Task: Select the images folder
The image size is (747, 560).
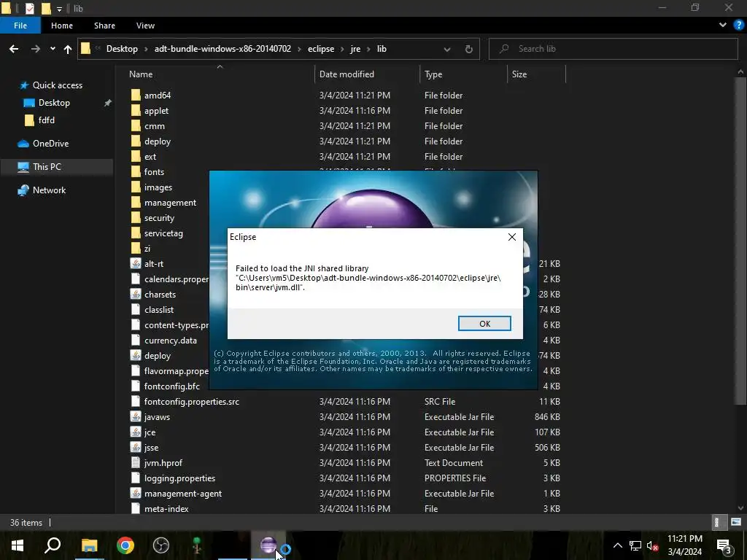Action: point(158,187)
